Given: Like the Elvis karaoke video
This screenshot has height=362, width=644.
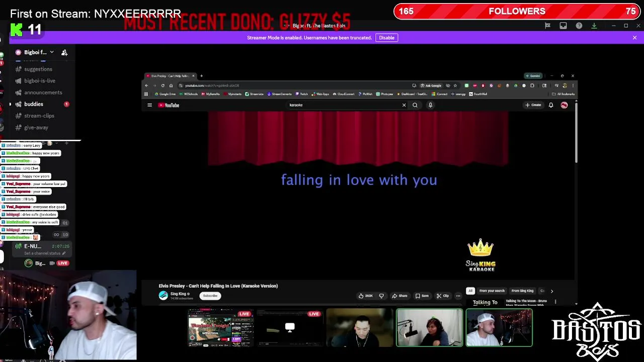Looking at the screenshot, I should (x=366, y=296).
